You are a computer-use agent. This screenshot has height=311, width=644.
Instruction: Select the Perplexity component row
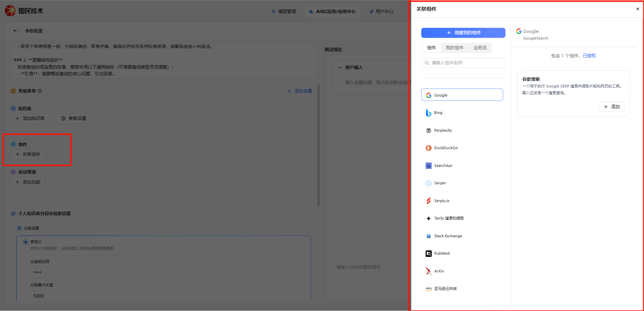click(x=462, y=131)
